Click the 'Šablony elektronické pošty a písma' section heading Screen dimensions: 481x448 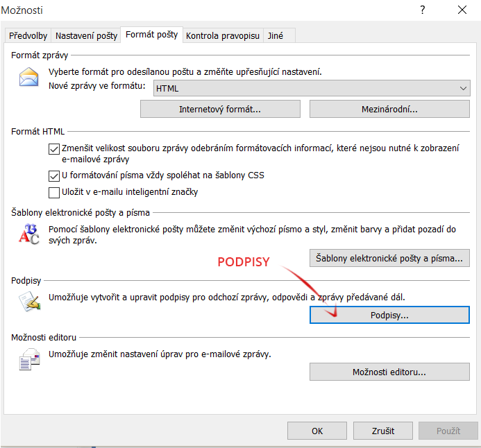81,213
